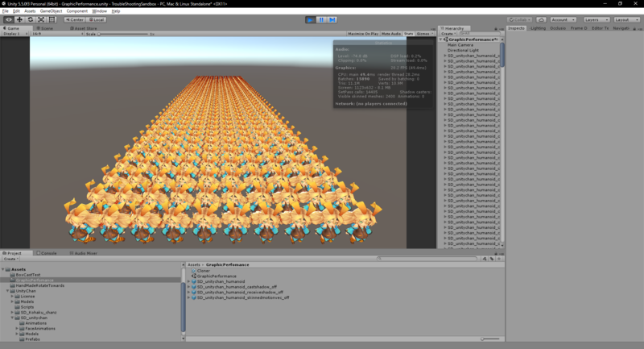The width and height of the screenshot is (644, 349).
Task: Open the cloud Services icon
Action: click(541, 19)
